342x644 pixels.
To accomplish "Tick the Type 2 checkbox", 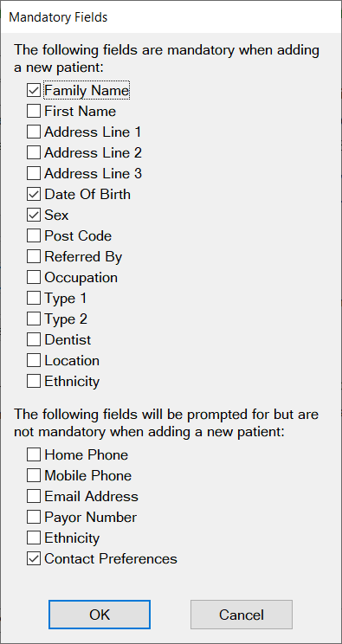I will tap(34, 319).
